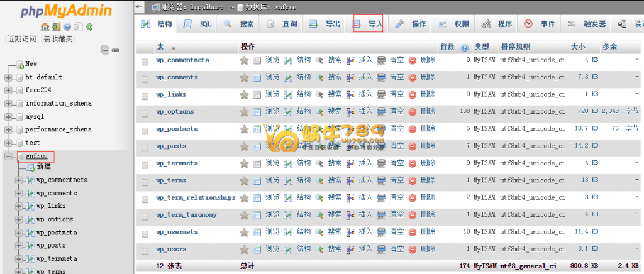The image size is (644, 274).
Task: Expand the bt_default database tree node
Action: tap(9, 77)
